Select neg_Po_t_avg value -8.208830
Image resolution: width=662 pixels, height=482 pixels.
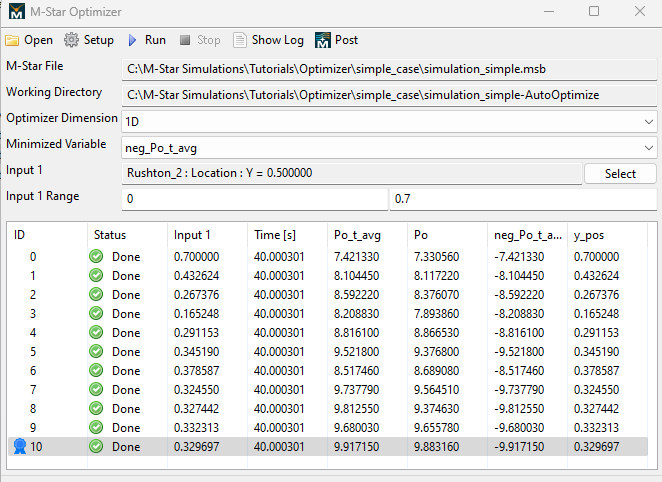pyautogui.click(x=519, y=314)
